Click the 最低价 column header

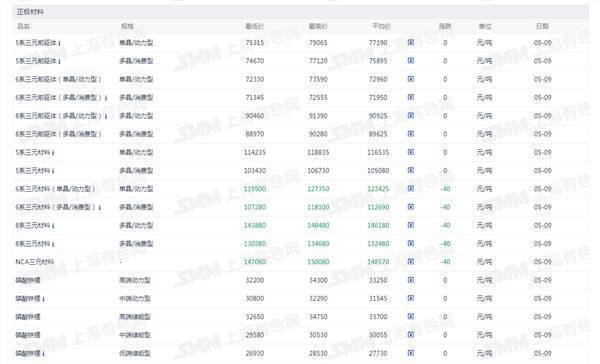click(254, 26)
